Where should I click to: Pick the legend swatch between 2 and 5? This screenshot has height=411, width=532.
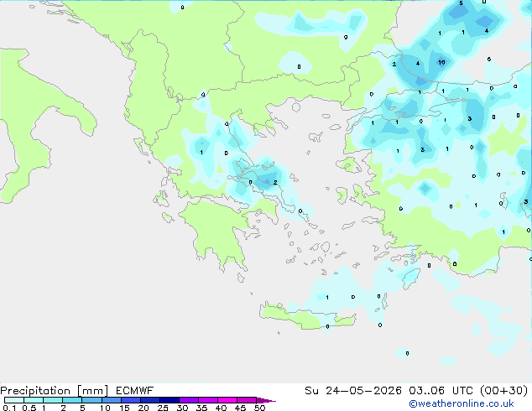pyautogui.click(x=72, y=400)
